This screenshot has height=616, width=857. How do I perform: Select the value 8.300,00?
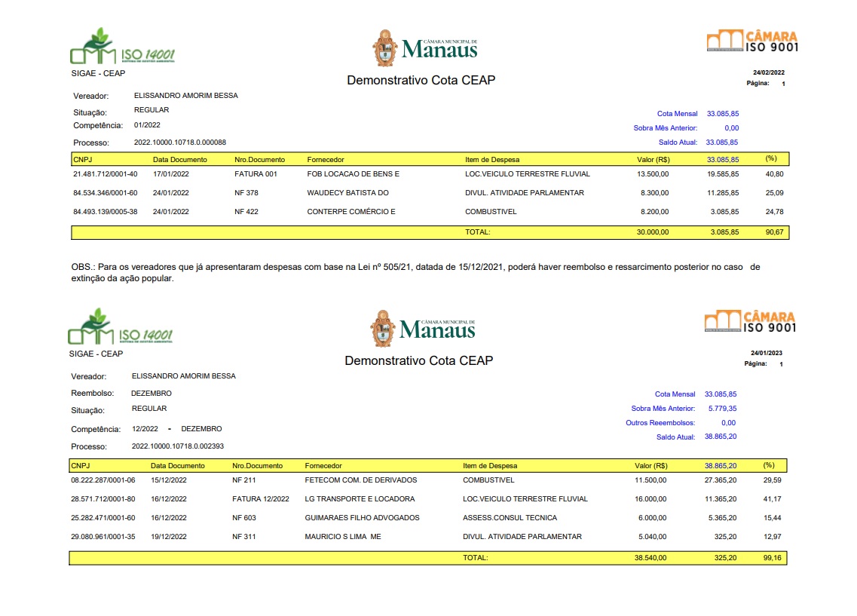pos(655,193)
